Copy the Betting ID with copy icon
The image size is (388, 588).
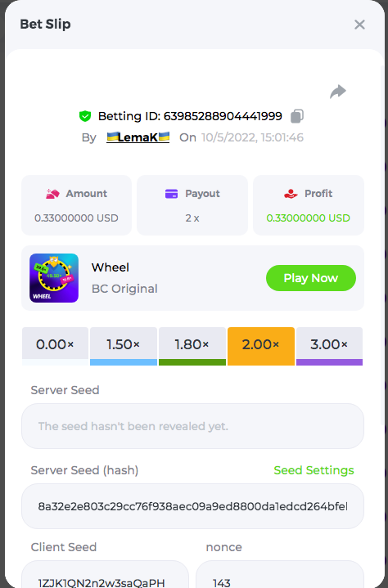[297, 116]
